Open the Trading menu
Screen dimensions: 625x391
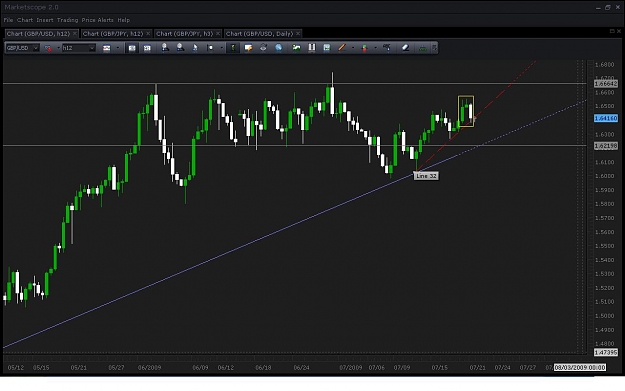click(x=67, y=20)
